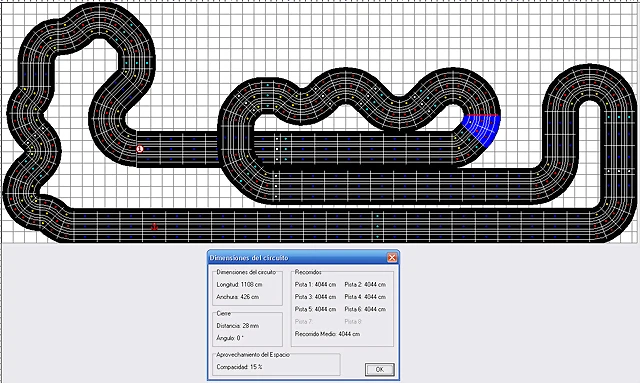This screenshot has height=383, width=640.
Task: Click the red numbered start marker circle
Action: tap(140, 149)
